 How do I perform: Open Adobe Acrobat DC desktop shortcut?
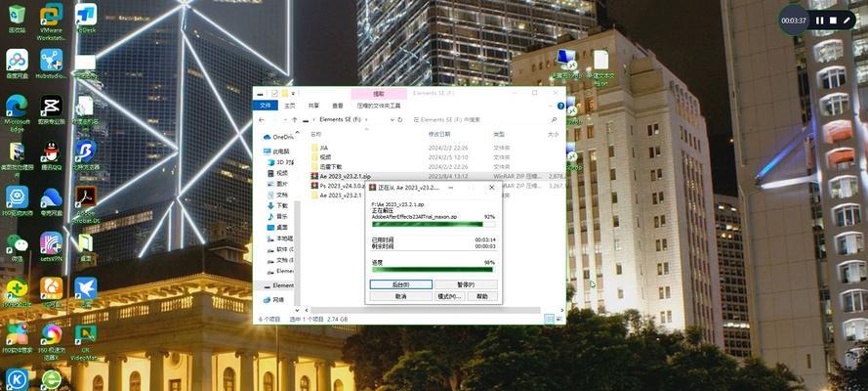tap(85, 205)
